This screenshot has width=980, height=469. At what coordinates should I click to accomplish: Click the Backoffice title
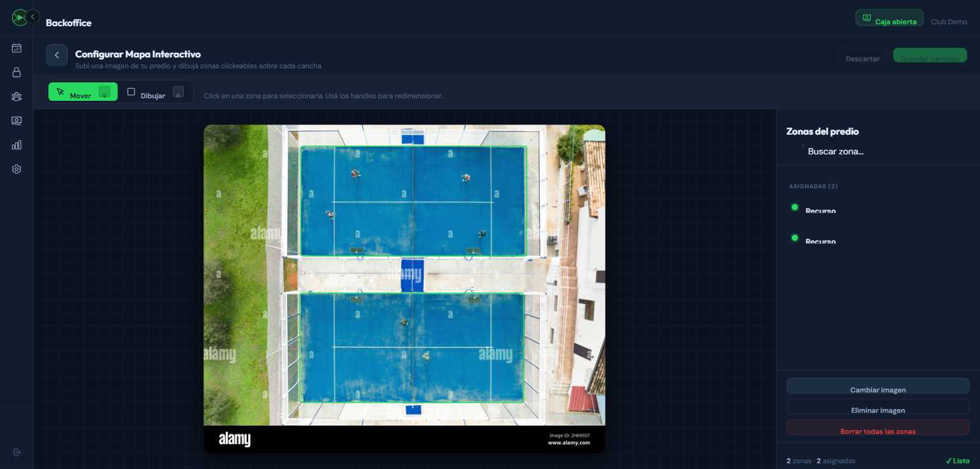68,23
